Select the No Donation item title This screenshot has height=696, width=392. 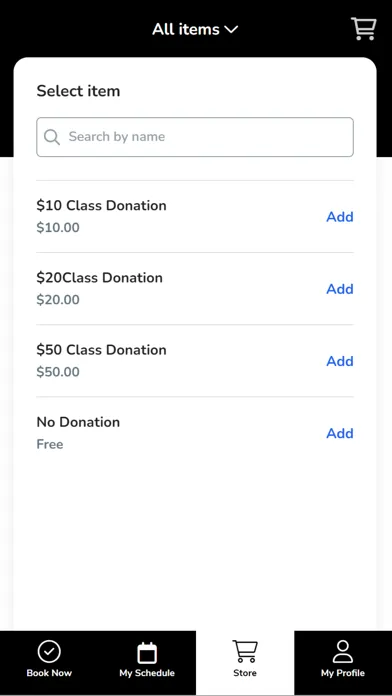coord(78,422)
